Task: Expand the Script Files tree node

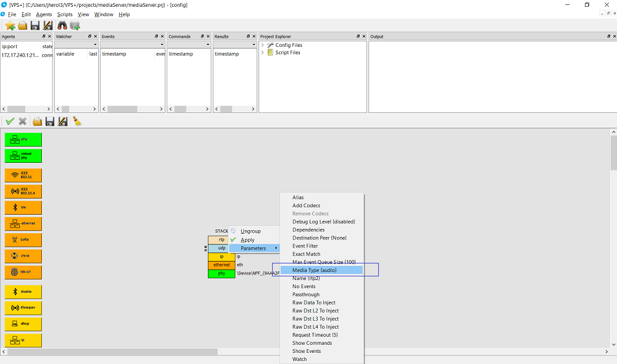Action: (x=263, y=52)
